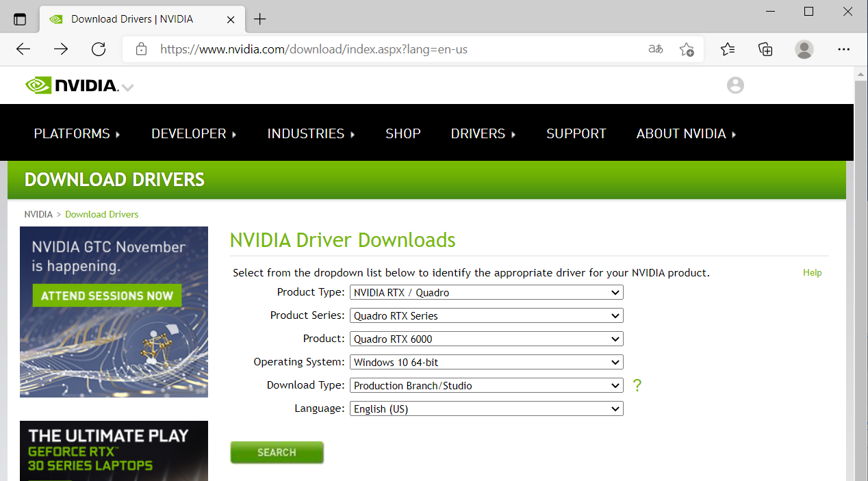
Task: Refresh the page with the reload icon
Action: 99,49
